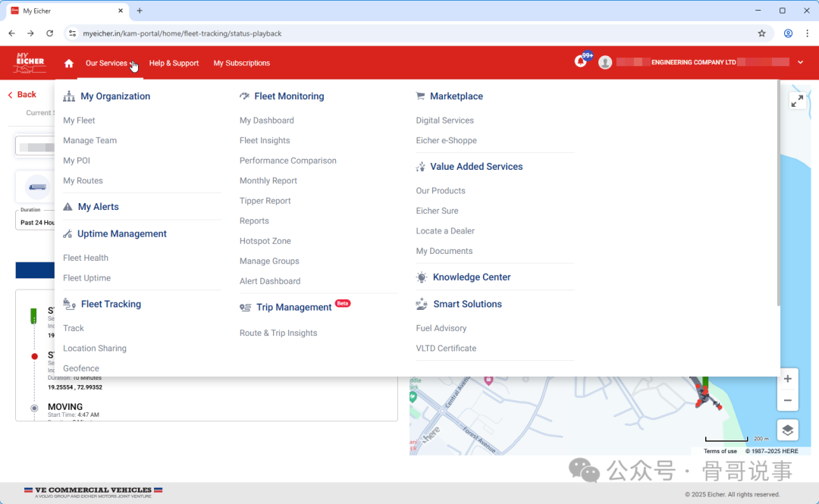
Task: Open Manage Groups
Action: (x=269, y=261)
